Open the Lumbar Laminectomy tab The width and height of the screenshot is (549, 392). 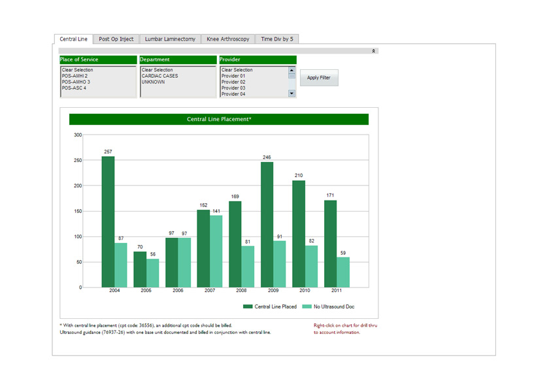point(170,39)
